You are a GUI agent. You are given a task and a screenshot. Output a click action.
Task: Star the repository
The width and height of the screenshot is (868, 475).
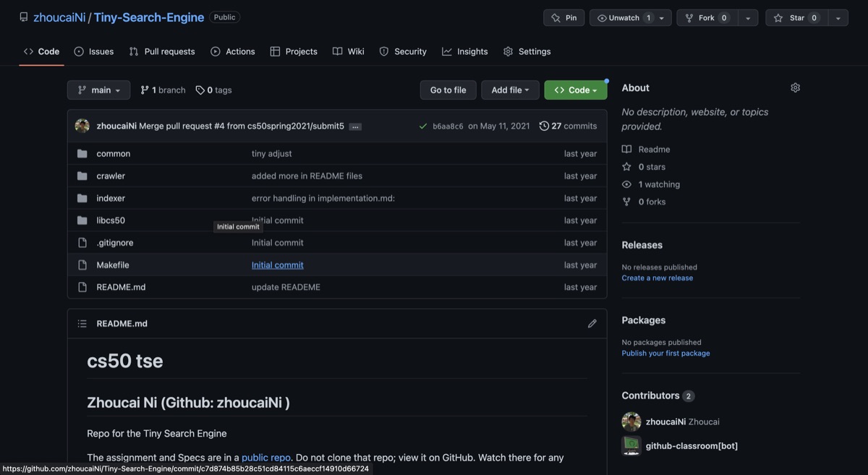pyautogui.click(x=796, y=18)
